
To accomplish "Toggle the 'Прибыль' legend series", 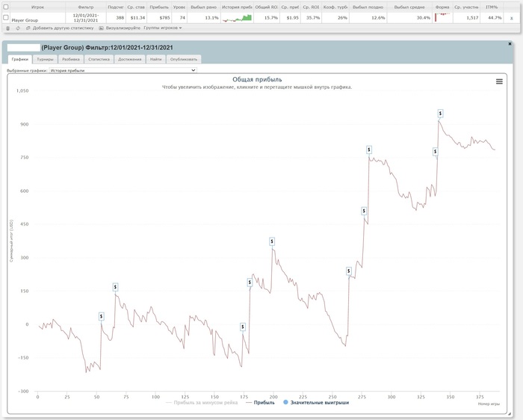I will [260, 403].
